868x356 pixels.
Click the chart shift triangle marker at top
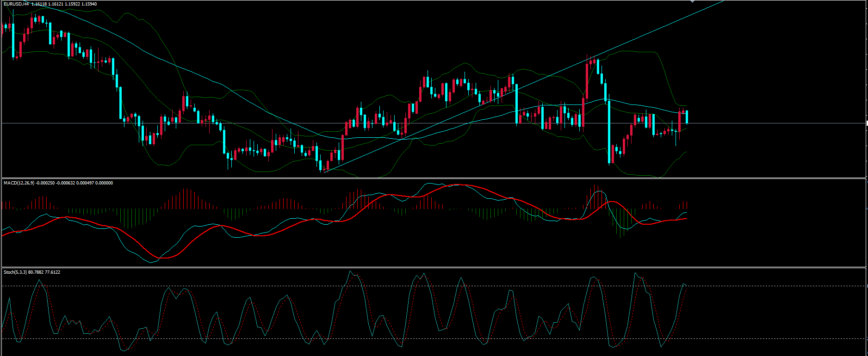(x=692, y=2)
